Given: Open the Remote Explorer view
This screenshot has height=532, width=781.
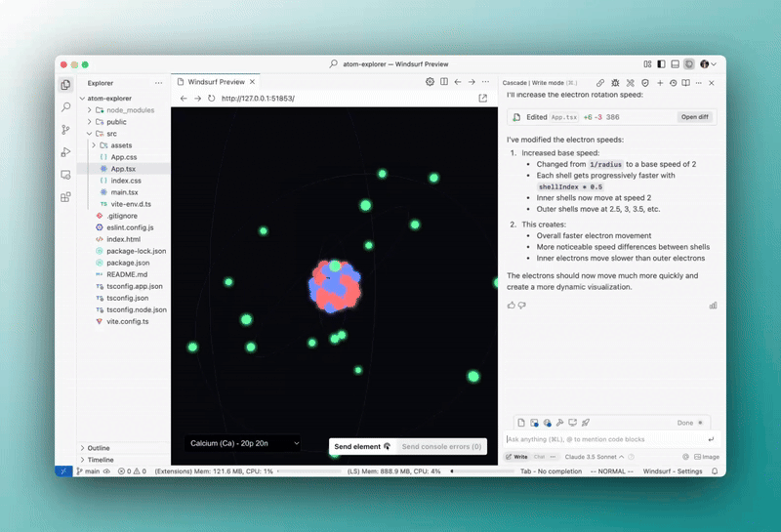Looking at the screenshot, I should pyautogui.click(x=65, y=175).
